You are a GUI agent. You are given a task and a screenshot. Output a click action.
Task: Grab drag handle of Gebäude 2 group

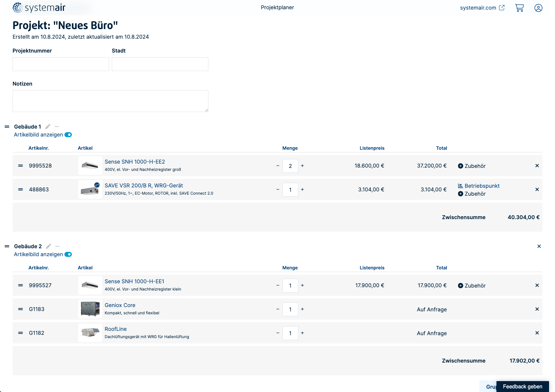click(x=7, y=246)
